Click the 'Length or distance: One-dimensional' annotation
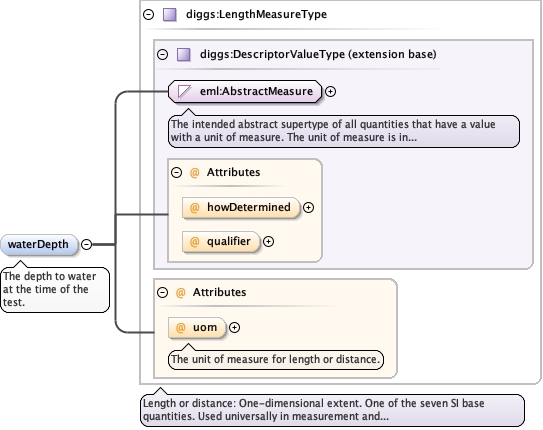Screen dimensions: 543x430 pos(332,410)
